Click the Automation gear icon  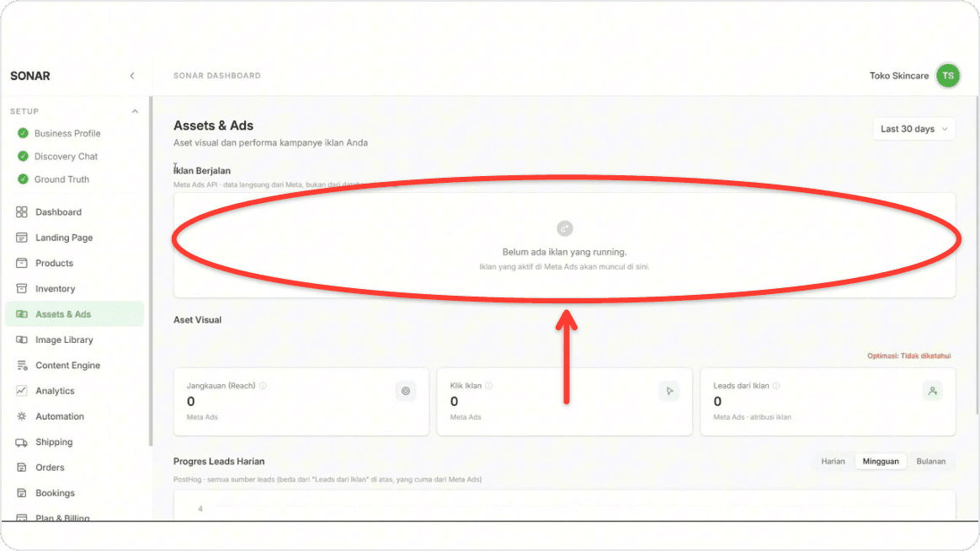22,416
